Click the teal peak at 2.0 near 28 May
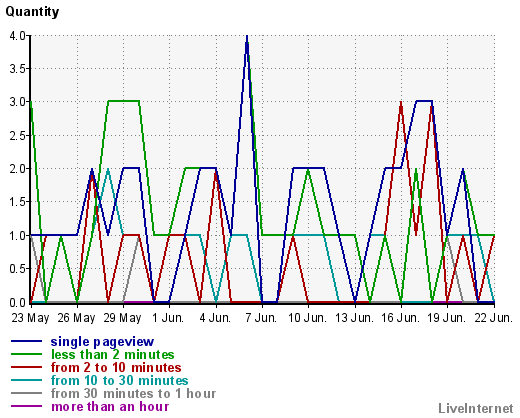The width and height of the screenshot is (520, 418). coord(108,170)
